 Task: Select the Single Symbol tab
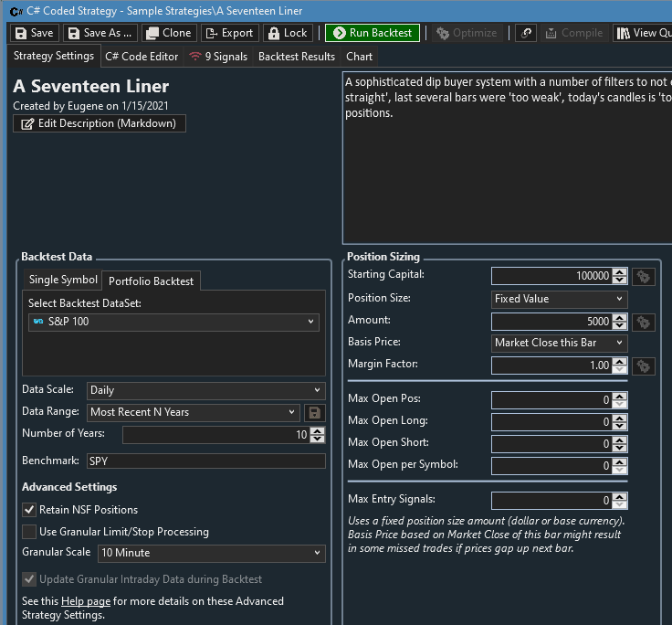tap(62, 281)
